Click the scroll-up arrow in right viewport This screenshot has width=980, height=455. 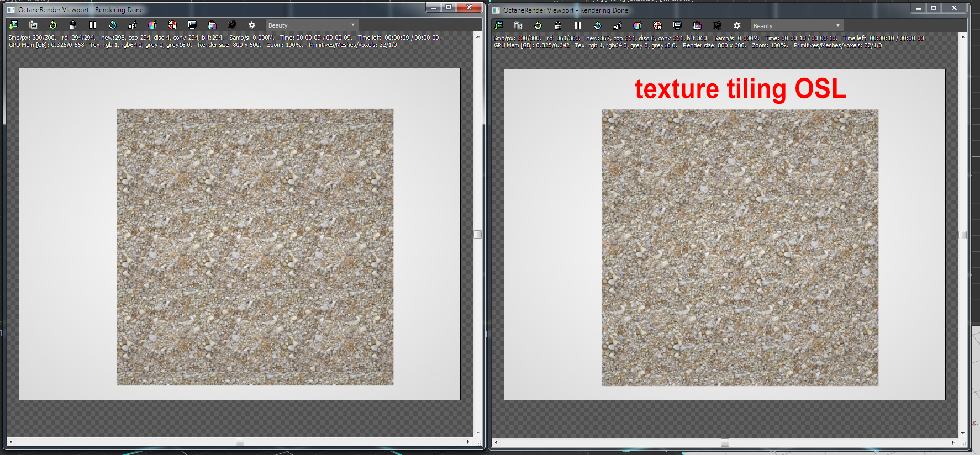[963, 36]
